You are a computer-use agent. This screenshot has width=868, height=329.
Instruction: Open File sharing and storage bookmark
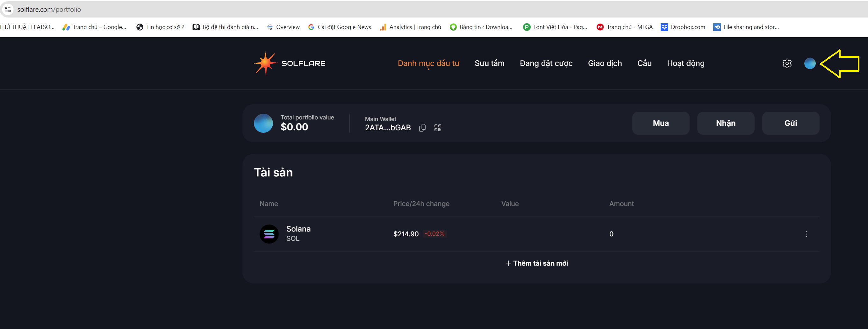[746, 27]
